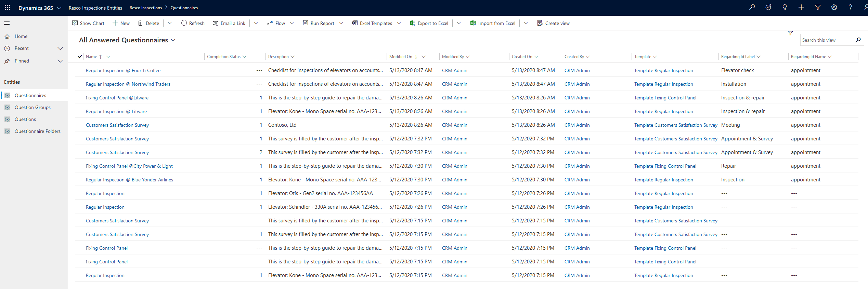The width and height of the screenshot is (868, 289).
Task: Sort by the Created On column header
Action: click(x=522, y=57)
